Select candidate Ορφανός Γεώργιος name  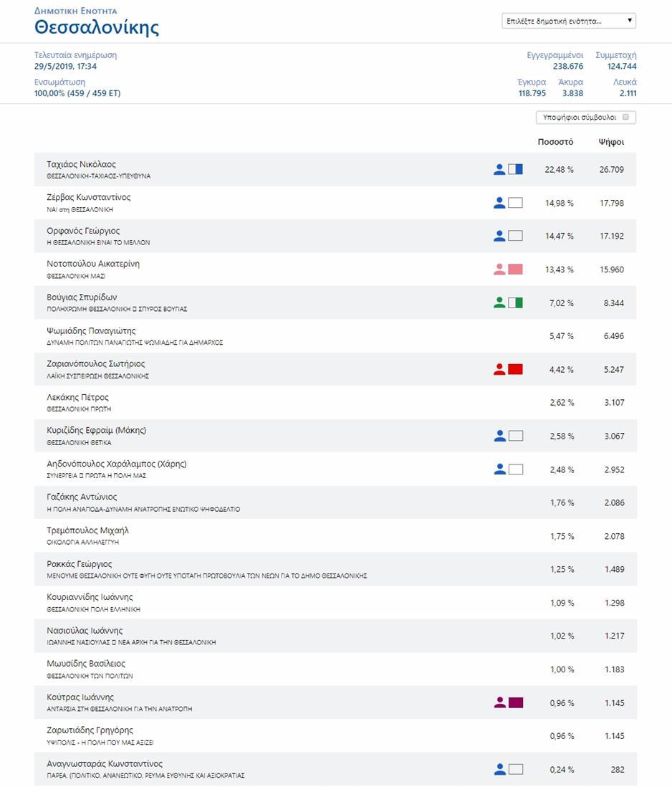click(x=83, y=231)
